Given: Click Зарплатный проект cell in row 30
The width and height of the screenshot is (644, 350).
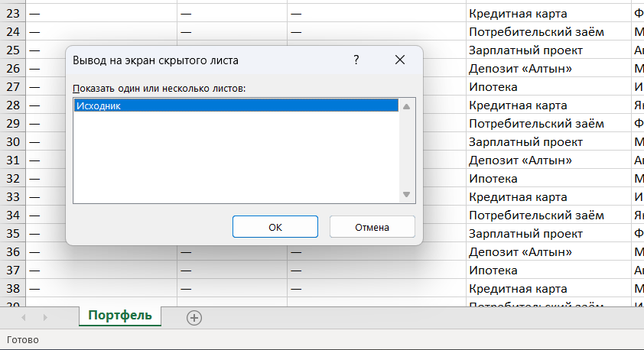Looking at the screenshot, I should point(548,141).
